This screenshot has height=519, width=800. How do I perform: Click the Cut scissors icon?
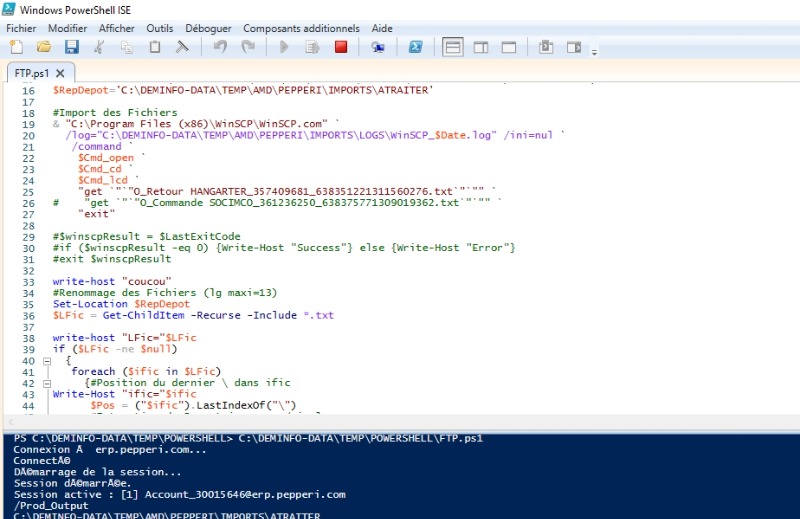tap(99, 47)
